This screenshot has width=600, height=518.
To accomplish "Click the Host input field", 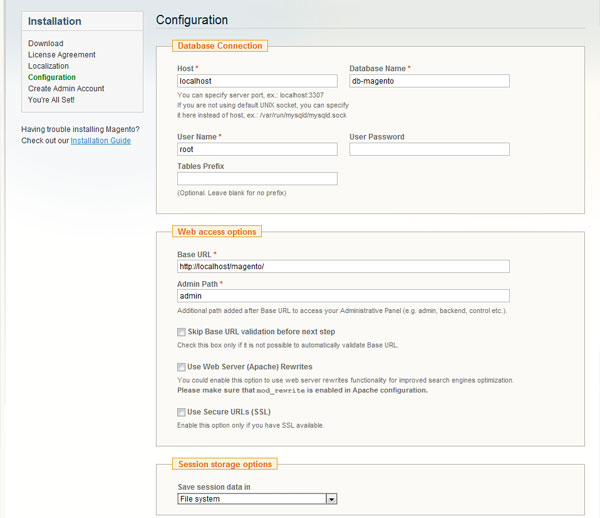I will click(257, 81).
